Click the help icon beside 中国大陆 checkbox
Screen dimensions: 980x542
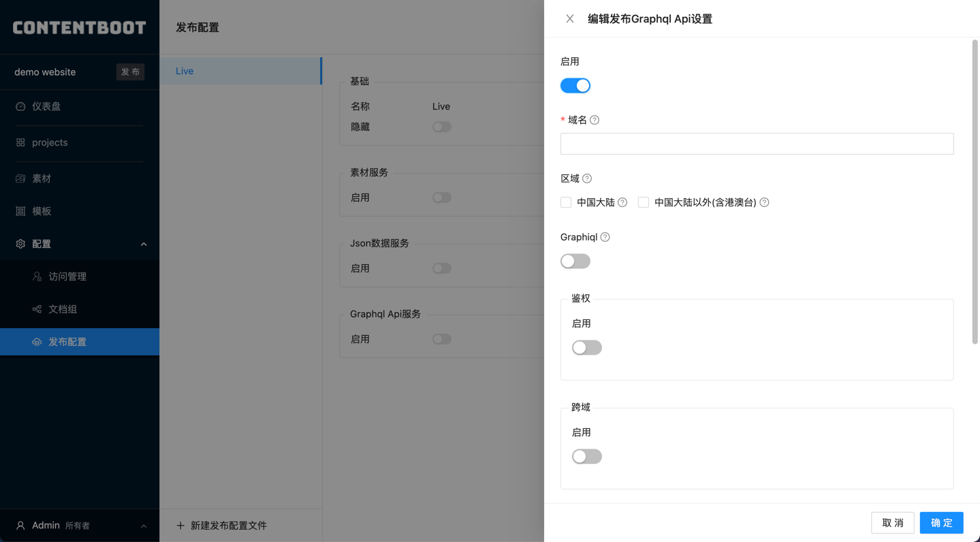coord(622,202)
